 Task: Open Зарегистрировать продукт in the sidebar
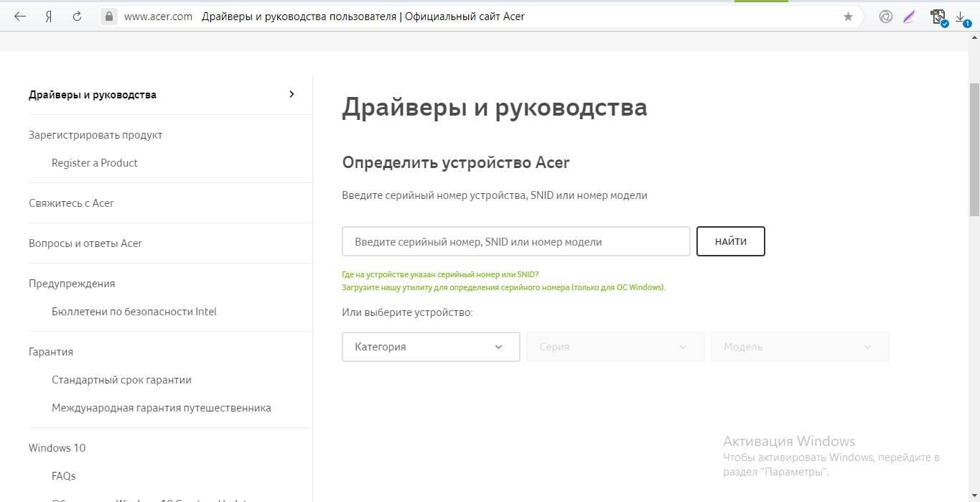[x=95, y=135]
